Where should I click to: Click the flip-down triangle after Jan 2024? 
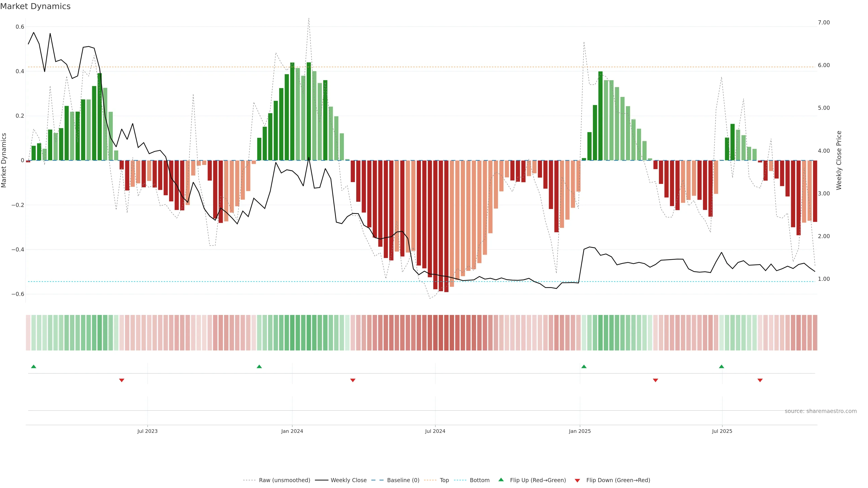pos(353,380)
